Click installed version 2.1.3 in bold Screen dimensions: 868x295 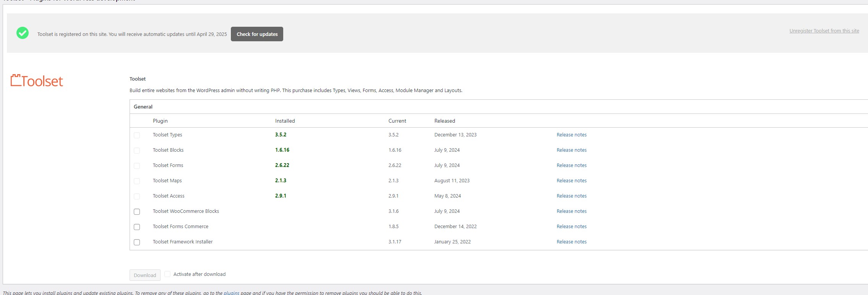[x=281, y=181]
